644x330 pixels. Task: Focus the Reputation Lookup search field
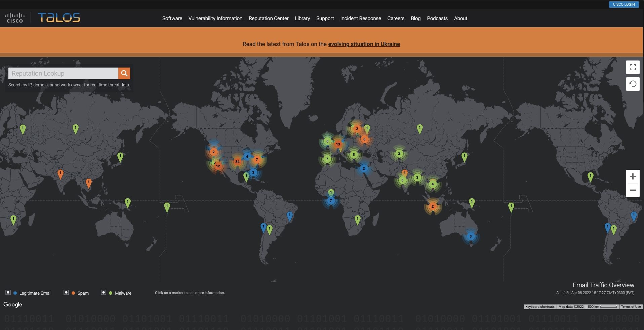(63, 73)
